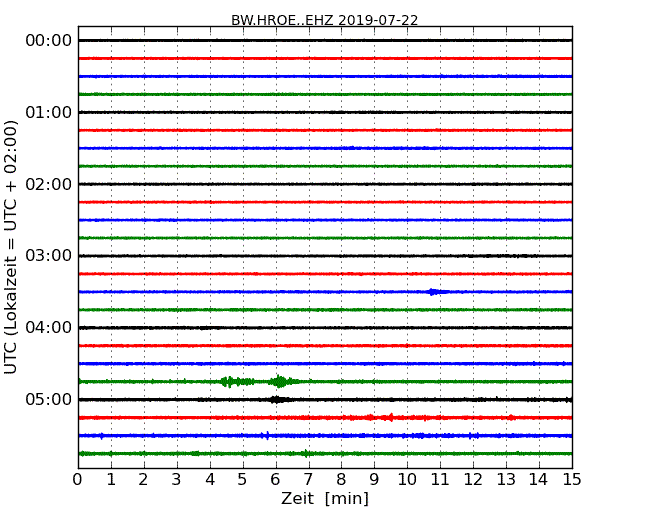650x520 pixels.
Task: Click the plot title BW.HROE..EHZ 2019-07-22
Action: pos(325,20)
